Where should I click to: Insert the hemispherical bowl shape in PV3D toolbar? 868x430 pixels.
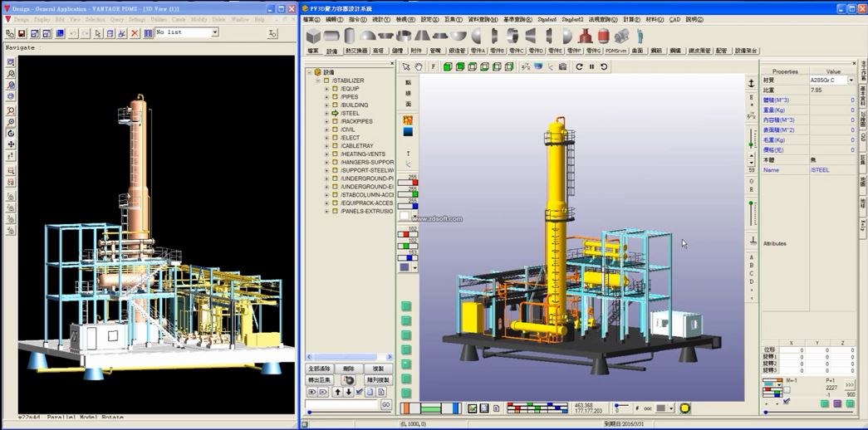pyautogui.click(x=458, y=37)
